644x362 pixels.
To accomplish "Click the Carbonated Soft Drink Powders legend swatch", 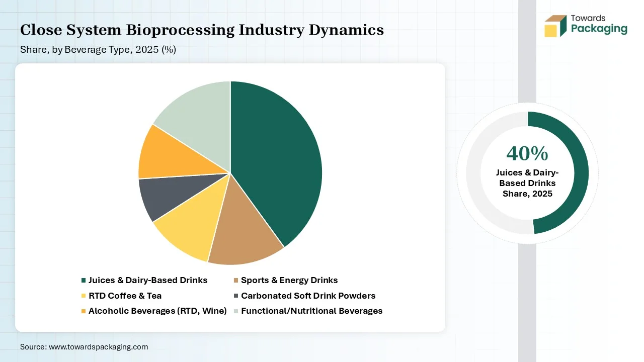I will coord(236,296).
